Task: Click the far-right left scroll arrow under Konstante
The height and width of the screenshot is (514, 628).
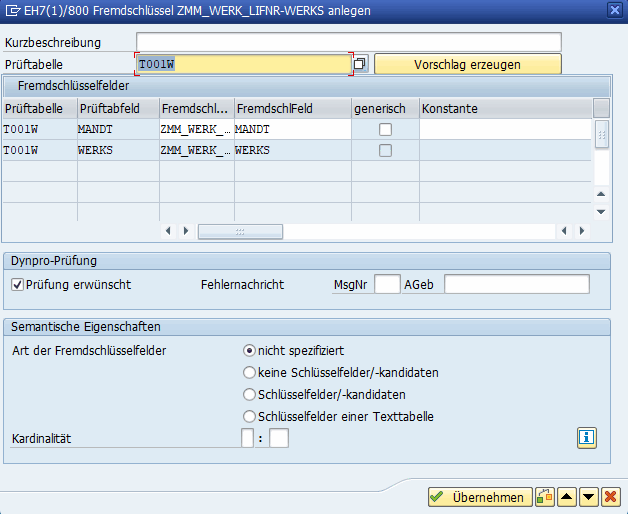Action: (564, 231)
